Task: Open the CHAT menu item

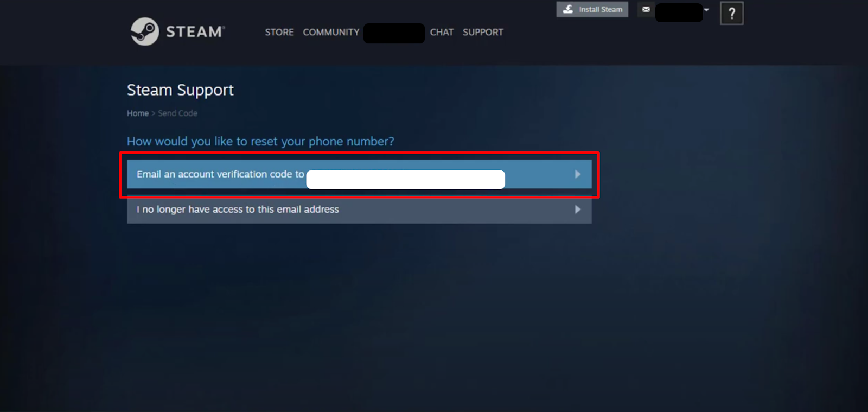Action: point(442,32)
